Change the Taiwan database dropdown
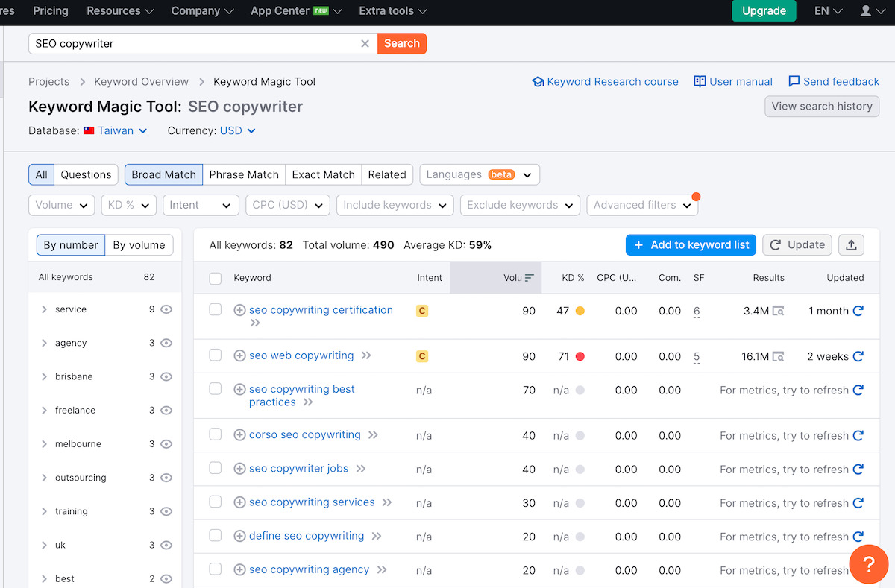The image size is (895, 588). coord(116,130)
